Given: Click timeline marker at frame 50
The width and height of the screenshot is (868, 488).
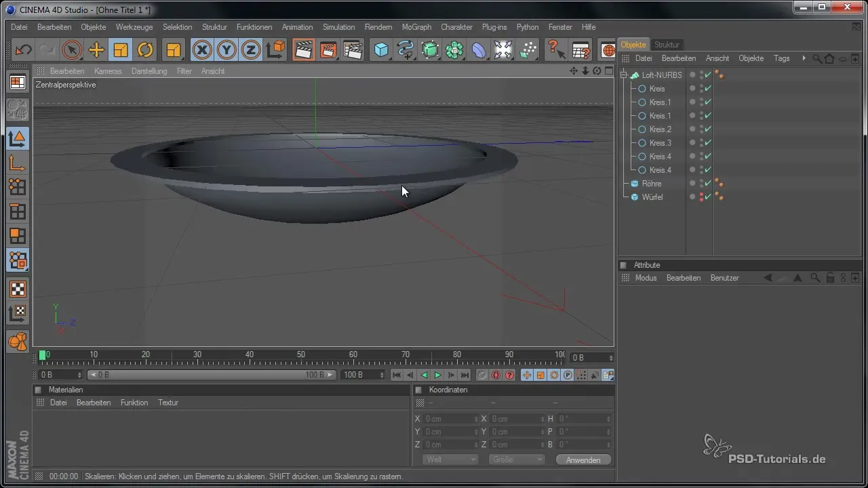Looking at the screenshot, I should pyautogui.click(x=301, y=355).
